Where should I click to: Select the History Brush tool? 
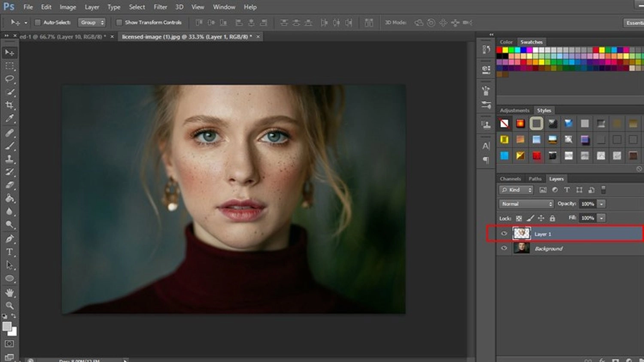(9, 172)
